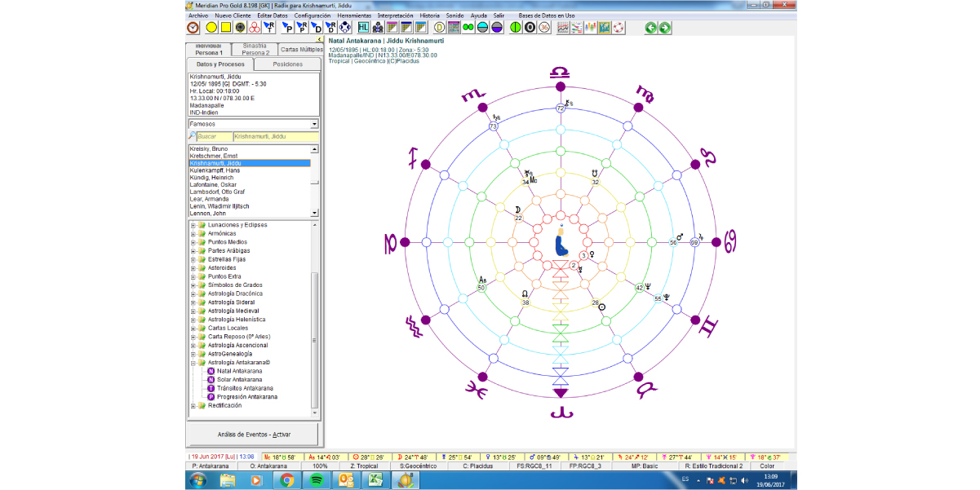Viewport: 980px width, 490px height.
Task: Expand Astrología Dracónica node
Action: [x=193, y=294]
